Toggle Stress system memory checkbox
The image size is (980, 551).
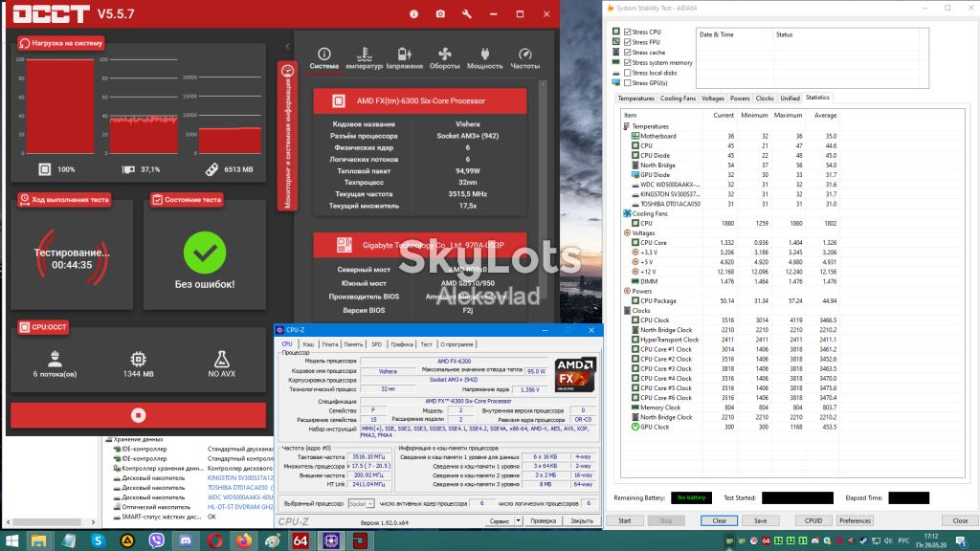point(628,62)
